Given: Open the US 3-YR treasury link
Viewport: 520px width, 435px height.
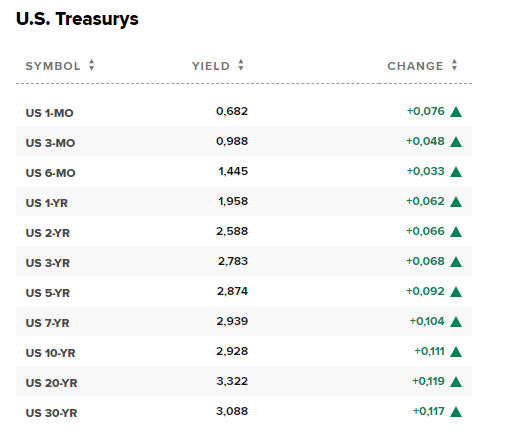Looking at the screenshot, I should click(48, 263).
